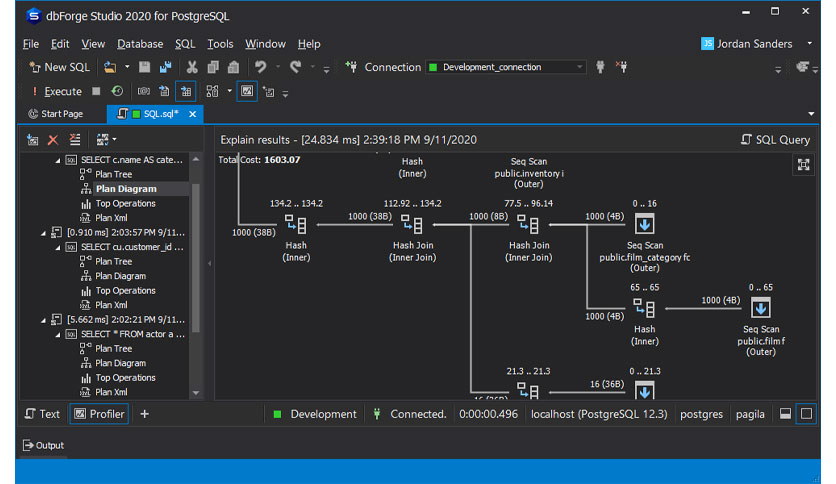Delete profiling result with the red X icon

53,140
